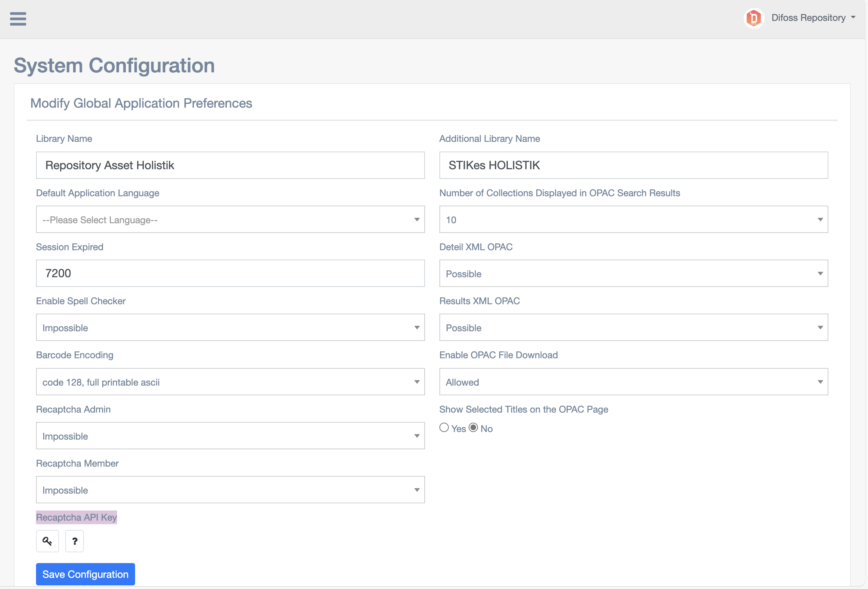Click the Library Name text field
Viewport: 868px width, 589px height.
[230, 165]
